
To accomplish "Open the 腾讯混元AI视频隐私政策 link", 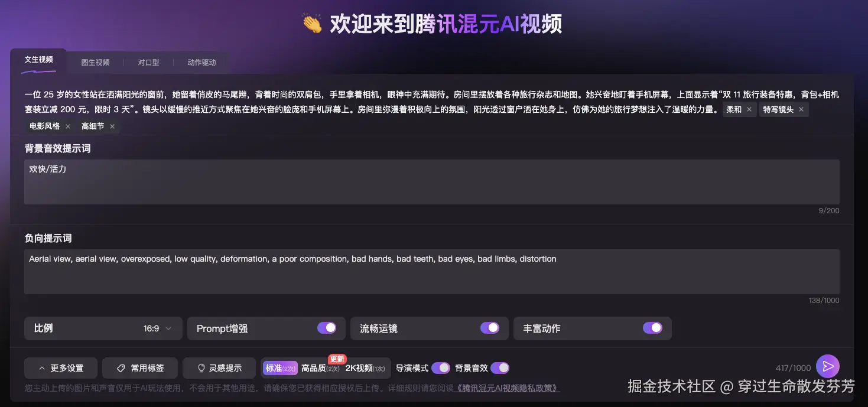I will point(507,388).
